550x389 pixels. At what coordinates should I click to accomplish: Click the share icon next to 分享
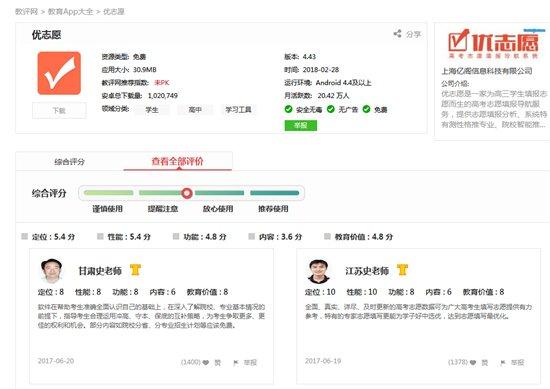[x=397, y=34]
